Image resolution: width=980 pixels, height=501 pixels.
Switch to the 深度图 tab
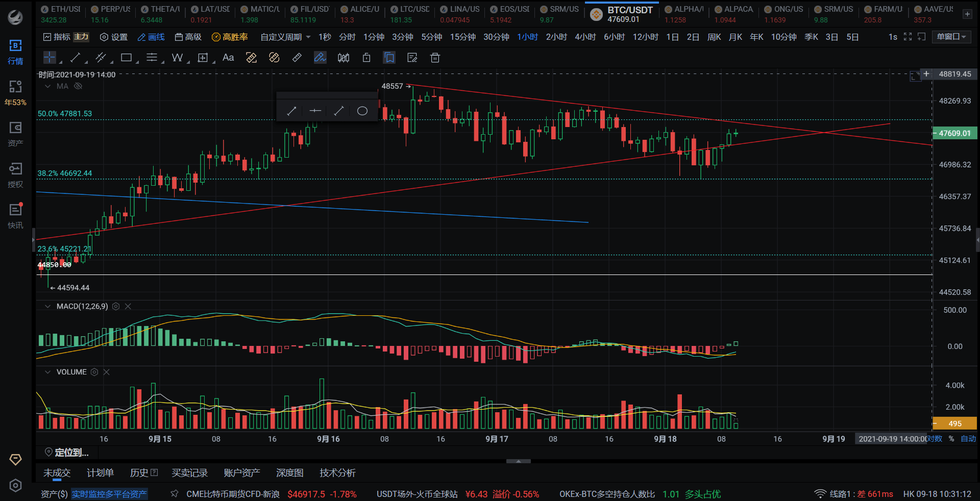coord(289,473)
